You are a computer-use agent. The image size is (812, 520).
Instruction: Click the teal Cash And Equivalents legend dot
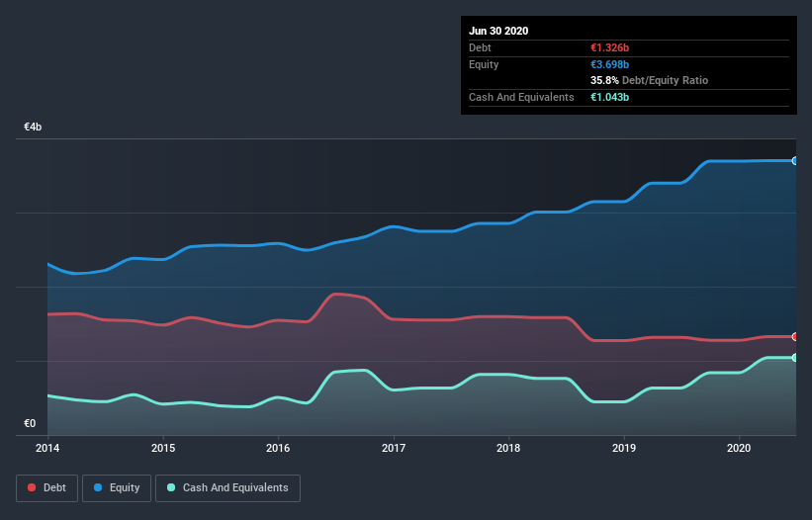tap(171, 487)
